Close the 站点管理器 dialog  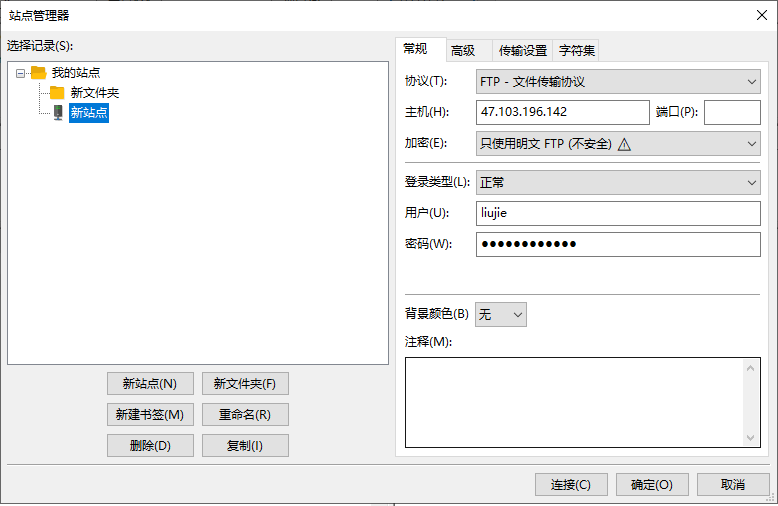[762, 15]
